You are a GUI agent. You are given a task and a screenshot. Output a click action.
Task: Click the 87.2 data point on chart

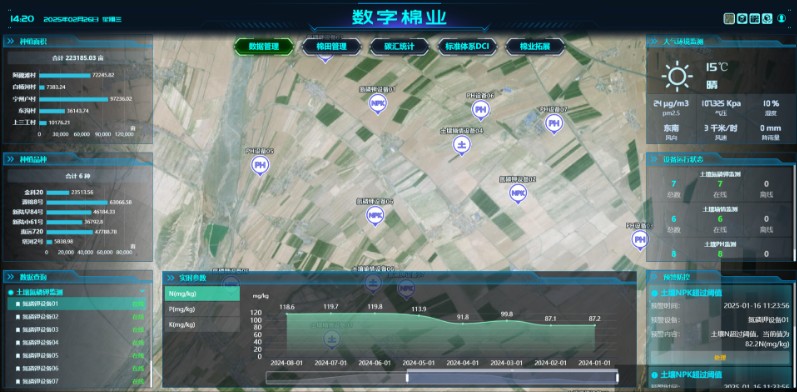click(594, 325)
